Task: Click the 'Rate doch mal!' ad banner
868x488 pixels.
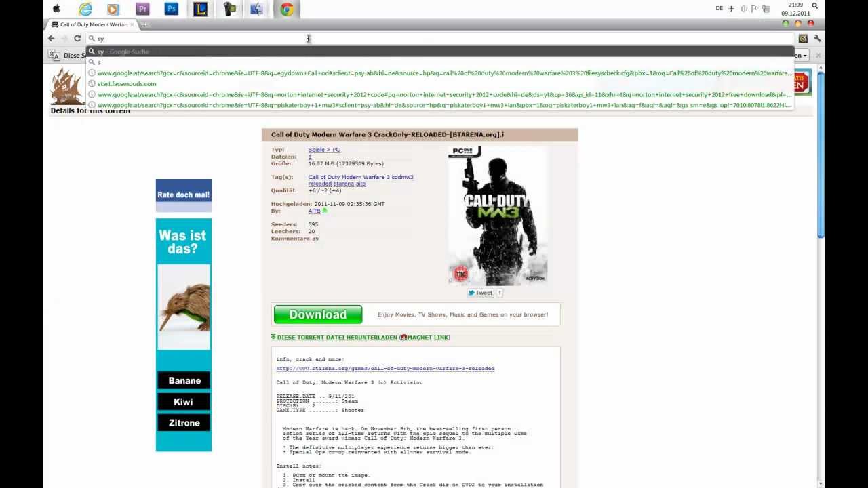Action: tap(184, 195)
